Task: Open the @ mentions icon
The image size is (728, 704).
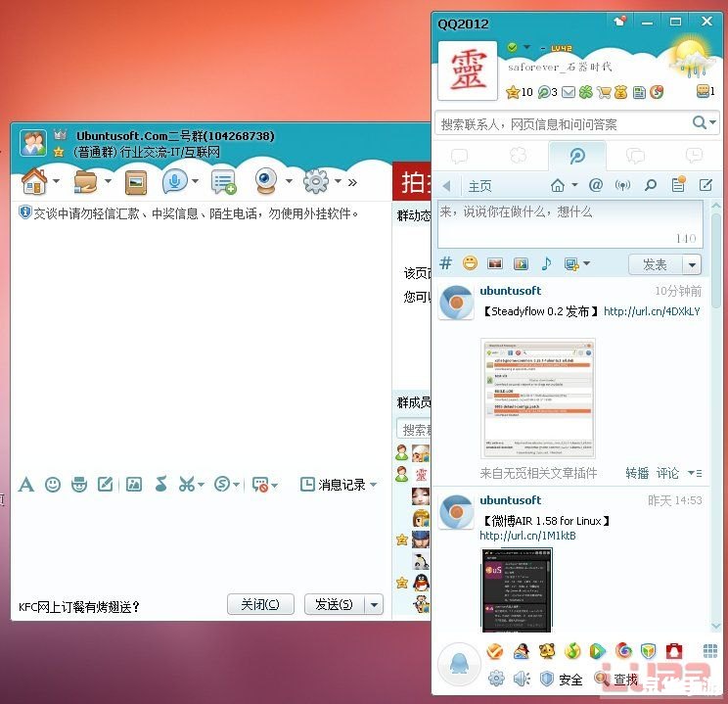Action: (x=596, y=185)
